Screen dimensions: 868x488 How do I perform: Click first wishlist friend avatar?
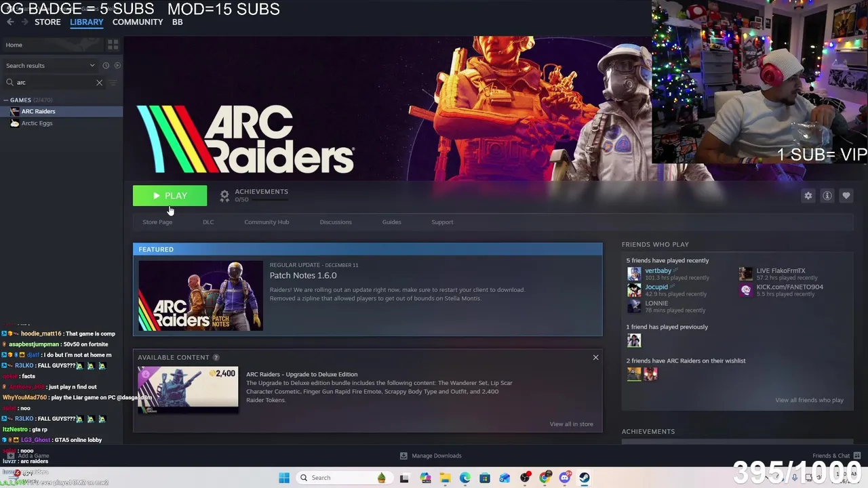634,374
